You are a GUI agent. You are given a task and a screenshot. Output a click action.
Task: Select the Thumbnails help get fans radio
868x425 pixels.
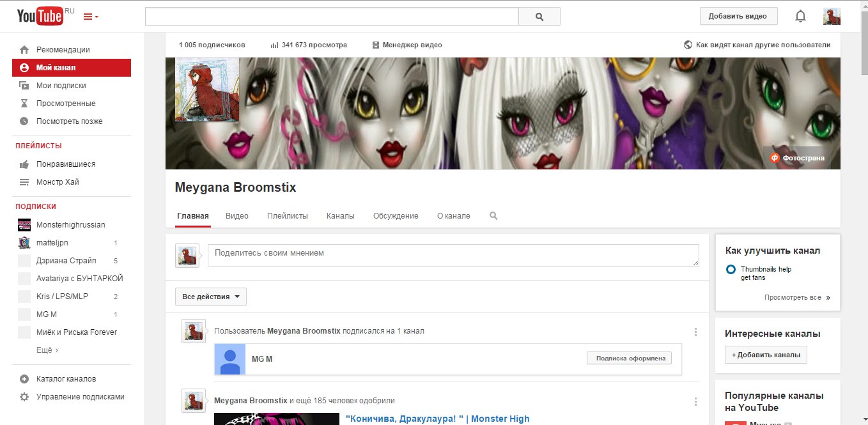click(x=731, y=270)
